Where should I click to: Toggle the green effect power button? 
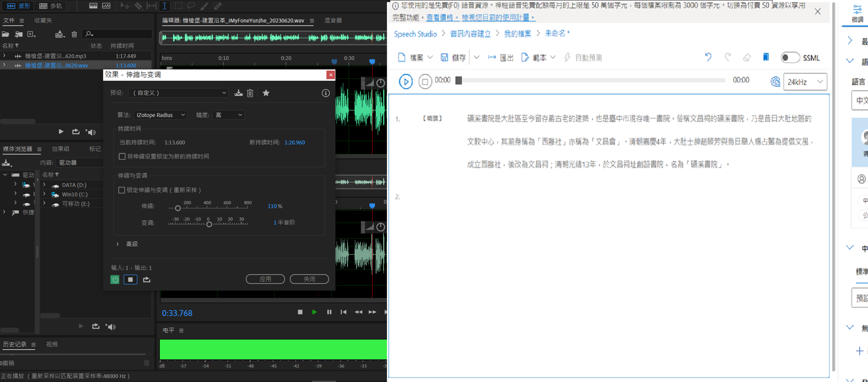pyautogui.click(x=115, y=280)
